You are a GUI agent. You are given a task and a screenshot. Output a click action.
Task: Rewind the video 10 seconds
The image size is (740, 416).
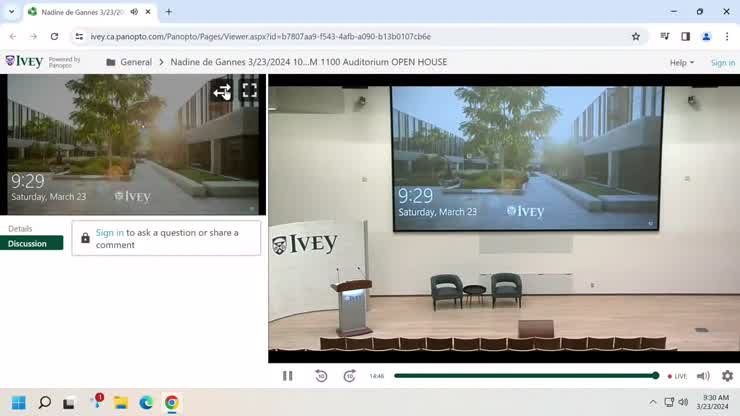click(321, 376)
